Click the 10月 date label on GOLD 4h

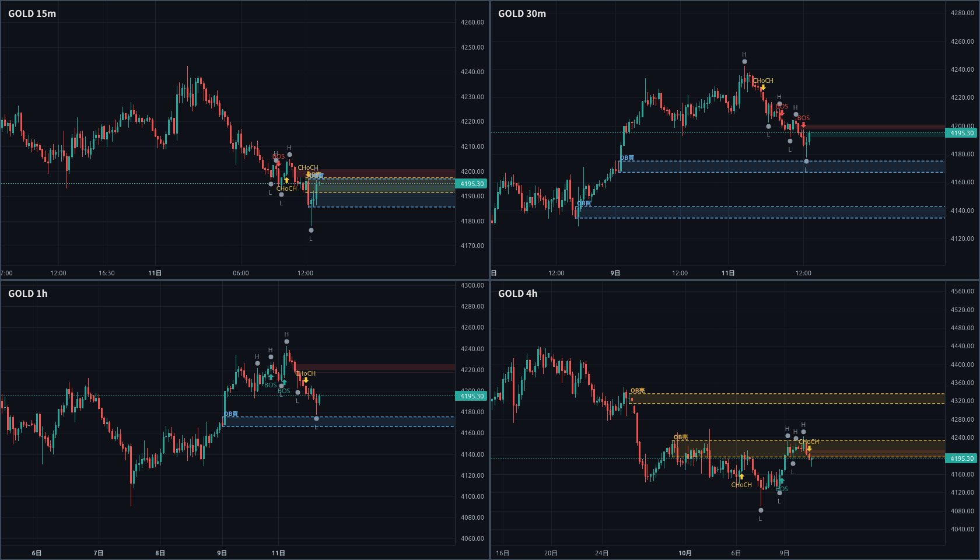tap(685, 553)
